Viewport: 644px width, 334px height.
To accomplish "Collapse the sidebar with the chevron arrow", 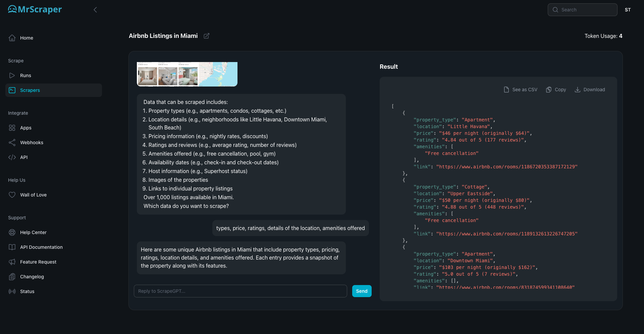I will pyautogui.click(x=95, y=10).
